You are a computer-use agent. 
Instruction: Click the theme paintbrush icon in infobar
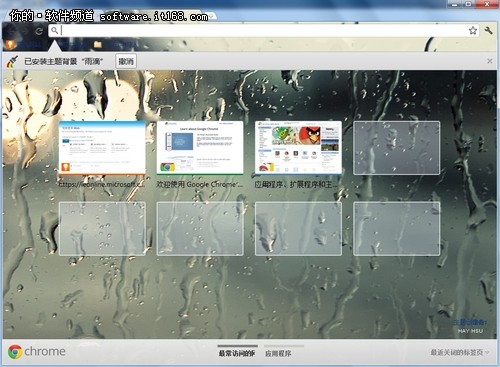12,62
